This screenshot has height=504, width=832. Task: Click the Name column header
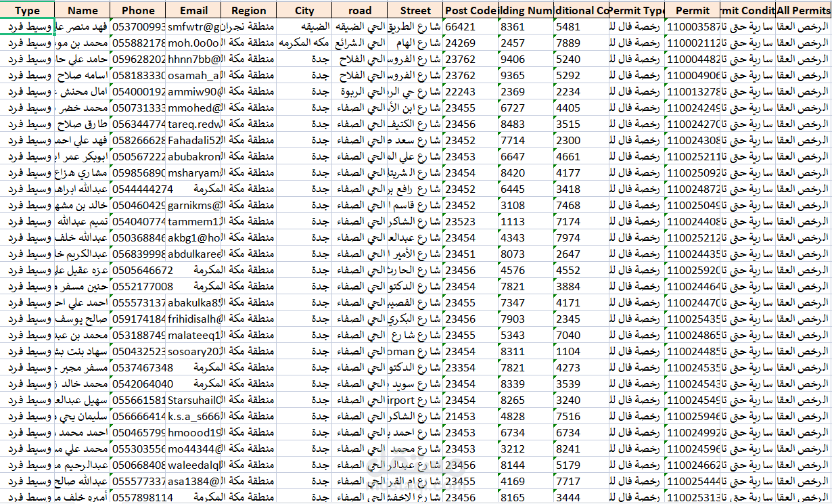click(x=83, y=10)
